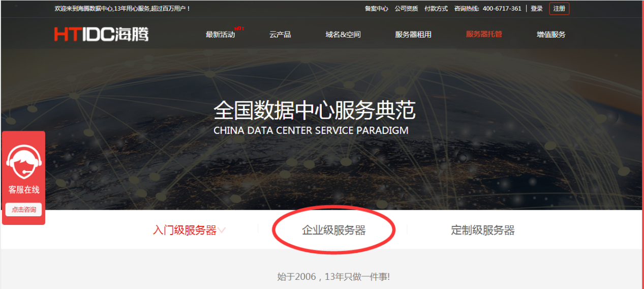Click the 全国数据中心服务典范 hero banner
The height and width of the screenshot is (289, 644).
[314, 117]
